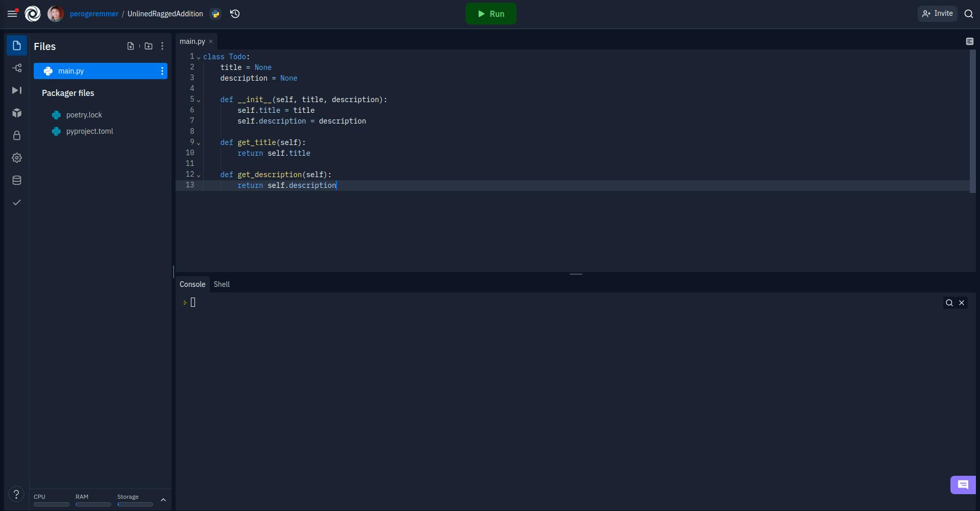
Task: Open search magnifier in header
Action: click(x=969, y=14)
